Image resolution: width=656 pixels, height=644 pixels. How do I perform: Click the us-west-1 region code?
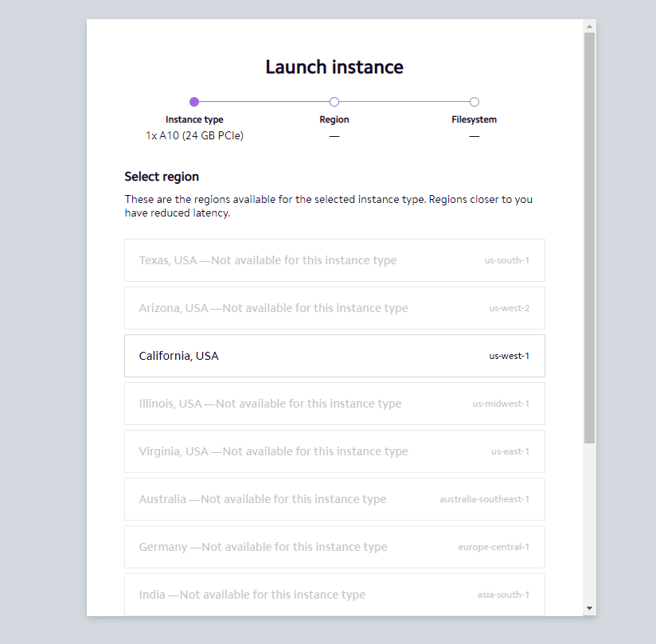[x=510, y=356]
